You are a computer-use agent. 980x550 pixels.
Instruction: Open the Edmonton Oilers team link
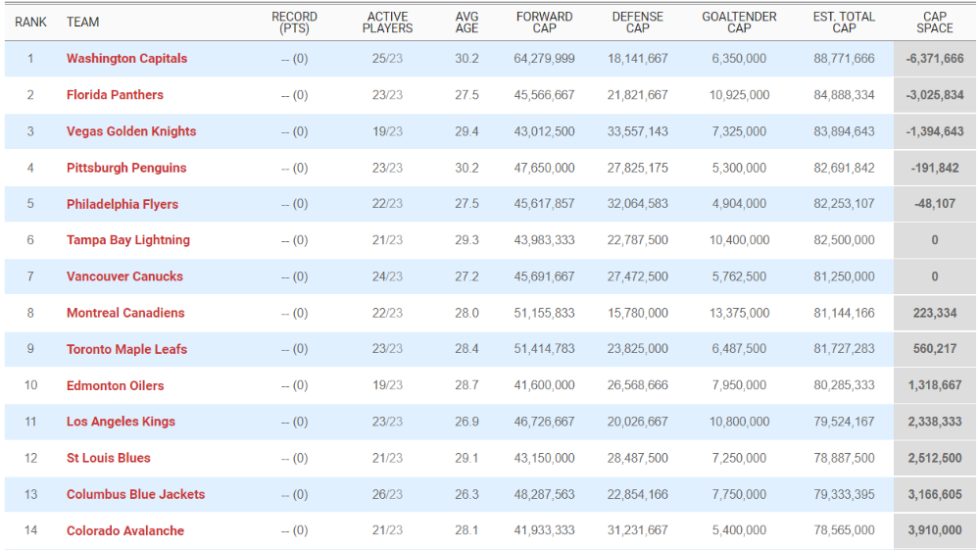pos(115,385)
